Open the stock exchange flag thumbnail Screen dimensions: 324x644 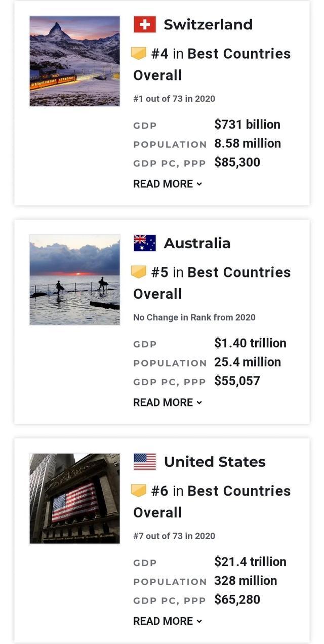(75, 498)
